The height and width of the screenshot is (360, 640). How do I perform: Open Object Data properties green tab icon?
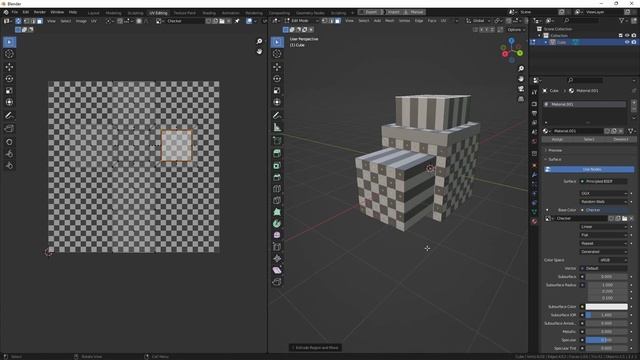(534, 212)
